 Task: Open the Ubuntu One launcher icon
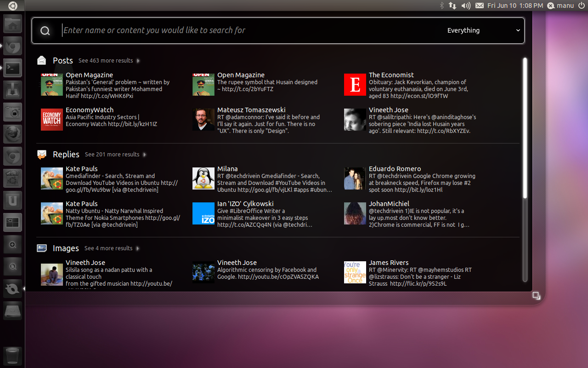(x=13, y=200)
